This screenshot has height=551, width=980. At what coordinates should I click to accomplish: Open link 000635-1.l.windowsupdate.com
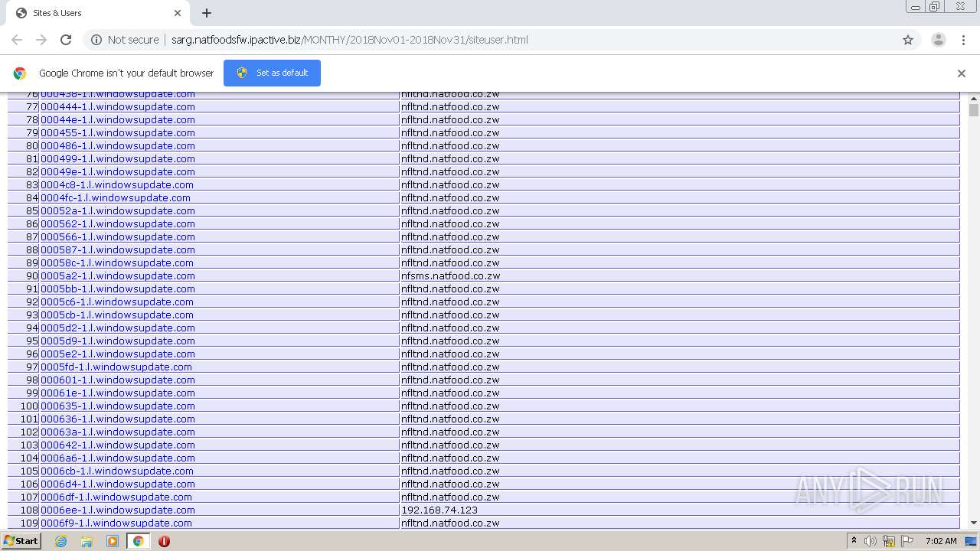(x=118, y=406)
